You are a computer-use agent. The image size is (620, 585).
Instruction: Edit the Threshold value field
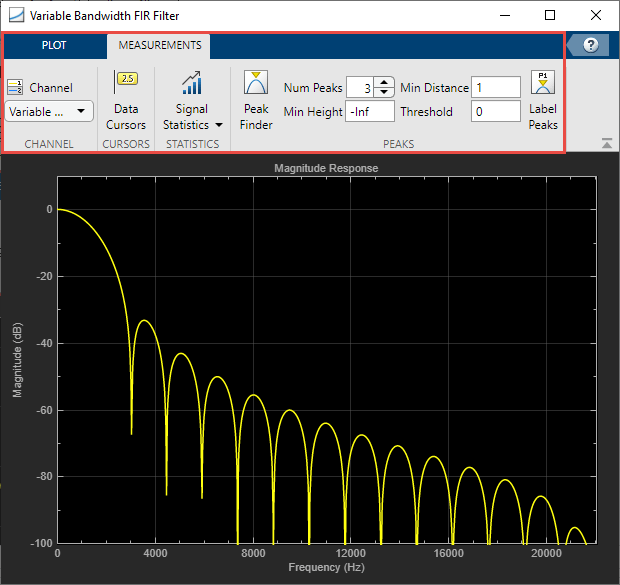tap(496, 112)
